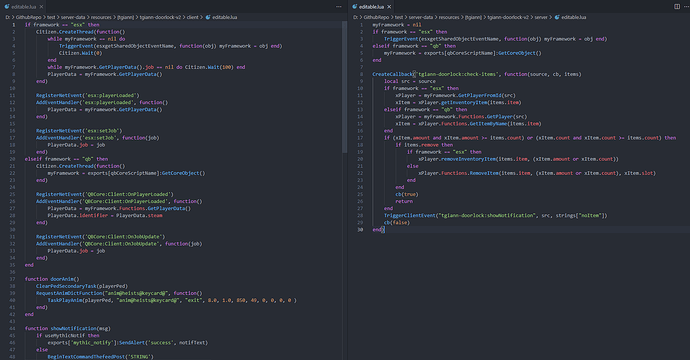This screenshot has width=690, height=360.
Task: Click '[tgiann]' breadcrumb in left editor
Action: click(126, 17)
